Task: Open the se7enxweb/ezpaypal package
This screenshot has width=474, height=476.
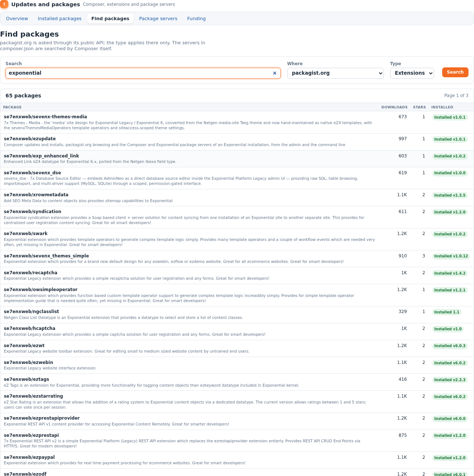Action: pyautogui.click(x=29, y=457)
